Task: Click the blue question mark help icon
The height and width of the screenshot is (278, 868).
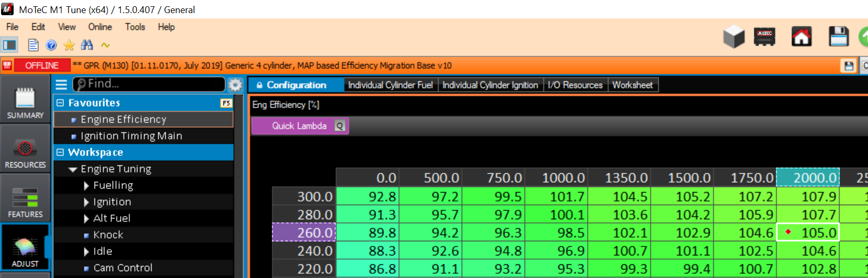Action: click(x=51, y=46)
